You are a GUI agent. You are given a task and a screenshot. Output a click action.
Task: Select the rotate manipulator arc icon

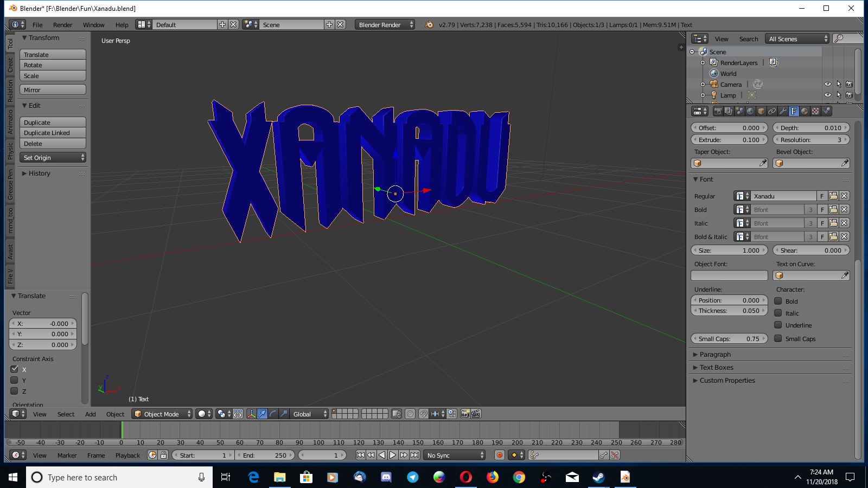tap(273, 414)
